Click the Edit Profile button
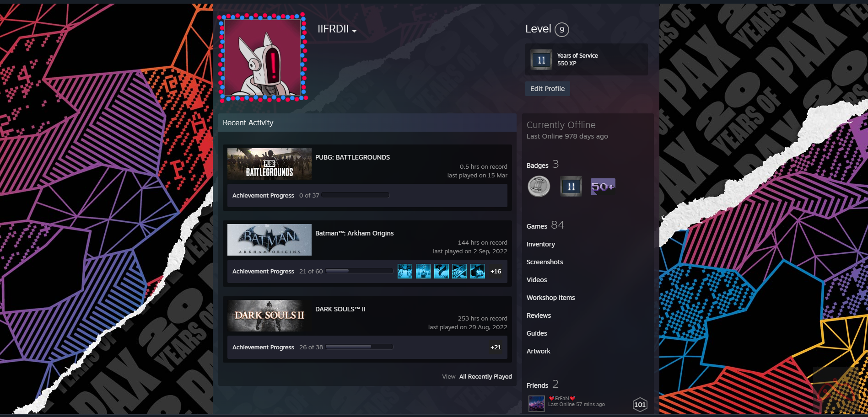 pos(547,88)
